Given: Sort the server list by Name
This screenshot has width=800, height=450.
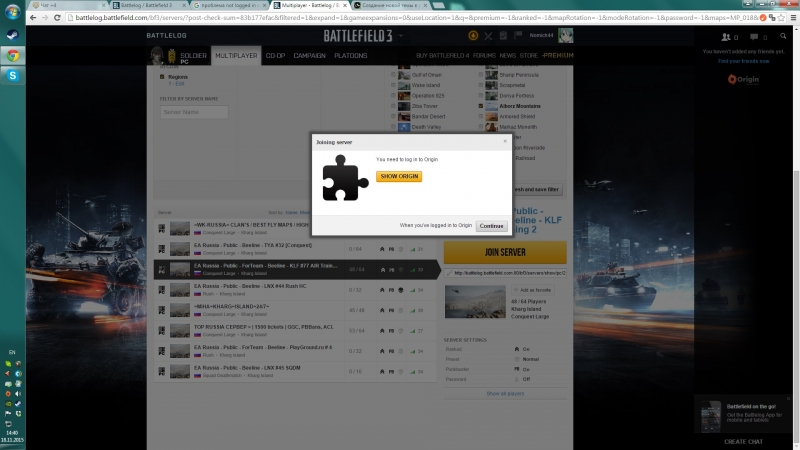Looking at the screenshot, I should coord(291,212).
